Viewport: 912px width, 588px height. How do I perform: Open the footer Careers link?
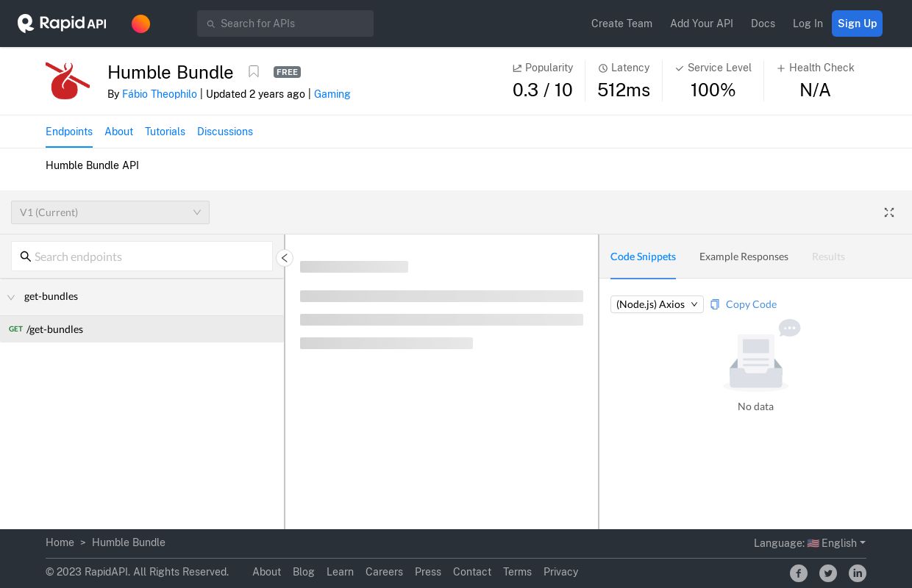point(384,572)
